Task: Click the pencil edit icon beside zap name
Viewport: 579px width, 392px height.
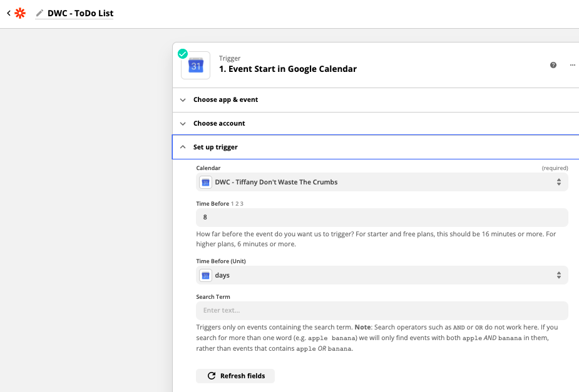Action: [x=39, y=13]
